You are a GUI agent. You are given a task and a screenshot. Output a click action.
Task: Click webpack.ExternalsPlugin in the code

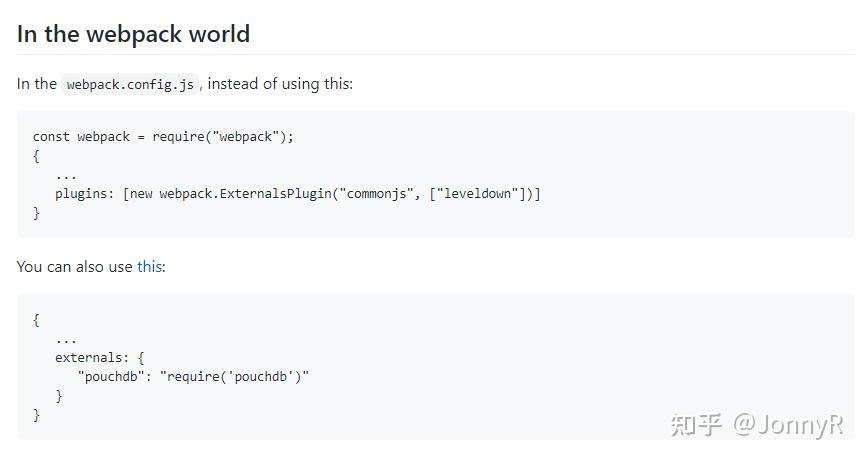pos(245,194)
